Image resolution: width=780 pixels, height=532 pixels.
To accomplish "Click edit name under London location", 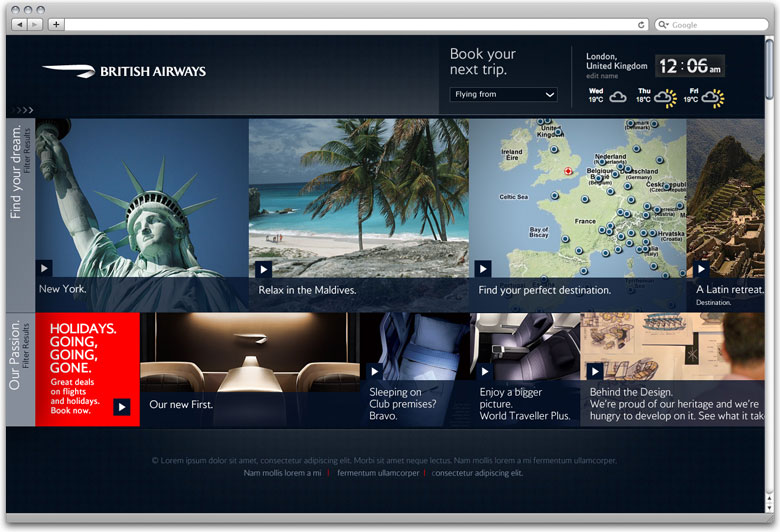I will tap(602, 76).
